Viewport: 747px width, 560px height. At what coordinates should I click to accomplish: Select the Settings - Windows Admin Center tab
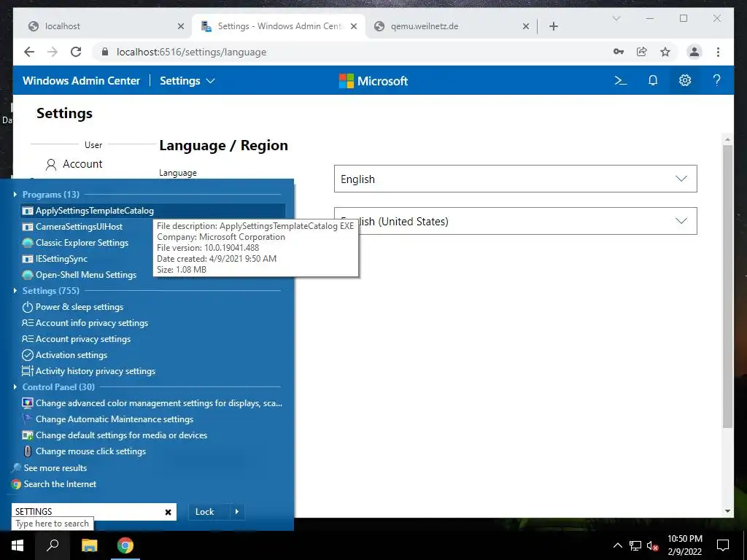tap(279, 26)
